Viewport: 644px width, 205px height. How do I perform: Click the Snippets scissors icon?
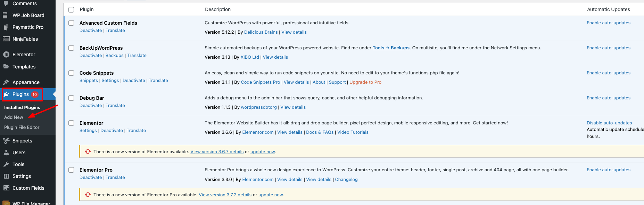(x=6, y=141)
